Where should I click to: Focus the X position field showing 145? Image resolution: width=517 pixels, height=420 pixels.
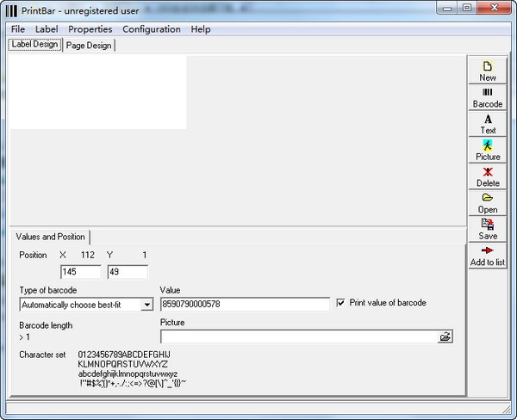81,272
